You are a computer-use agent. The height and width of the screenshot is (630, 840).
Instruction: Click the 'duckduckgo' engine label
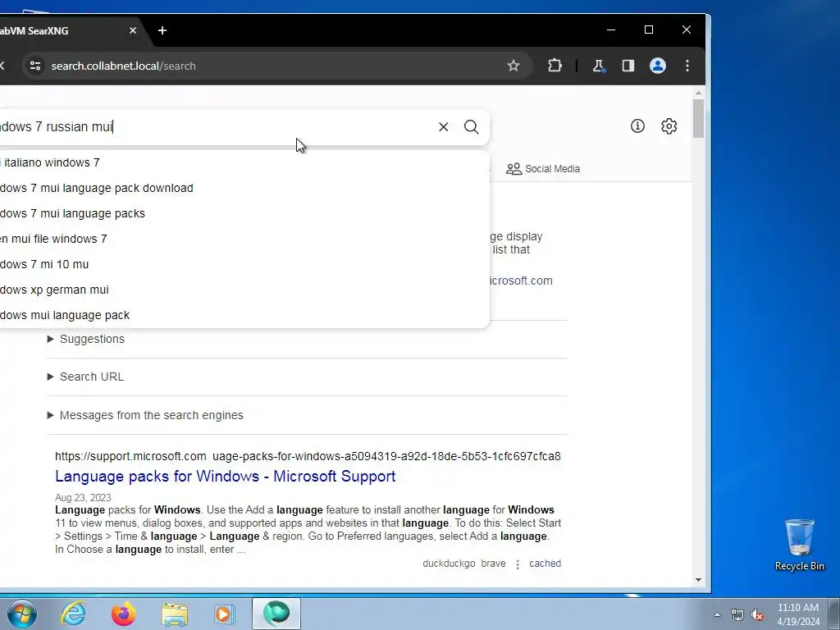[x=449, y=564]
